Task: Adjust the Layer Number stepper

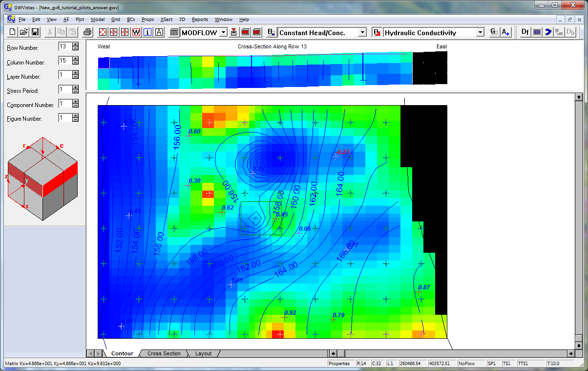Action: click(x=75, y=75)
